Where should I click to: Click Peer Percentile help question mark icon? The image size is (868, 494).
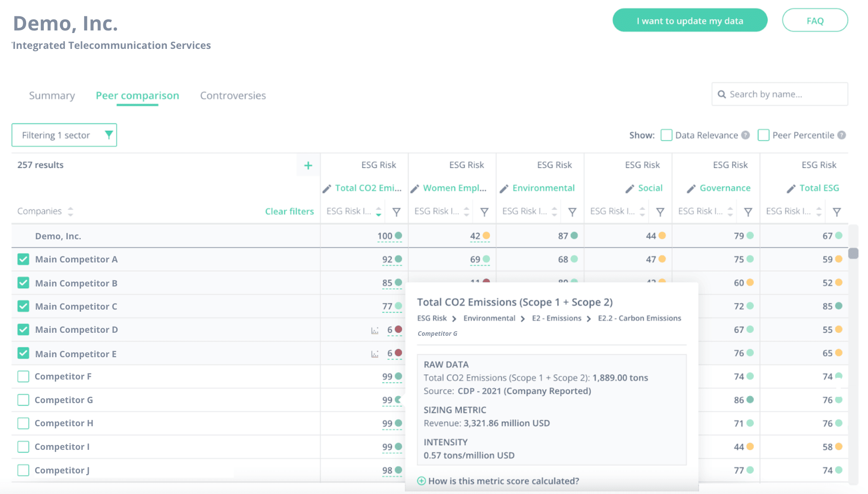842,135
